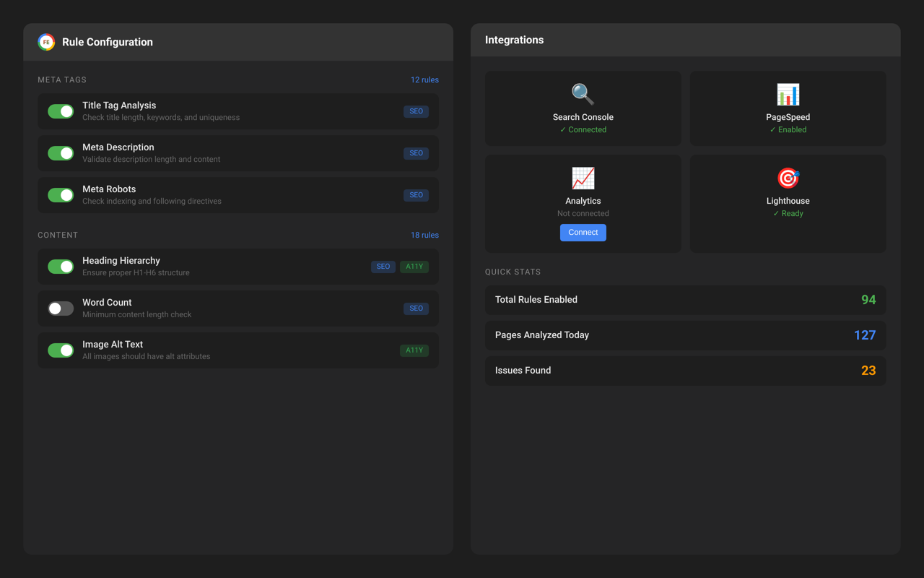The image size is (924, 578).
Task: Connect the Analytics integration
Action: tap(583, 232)
